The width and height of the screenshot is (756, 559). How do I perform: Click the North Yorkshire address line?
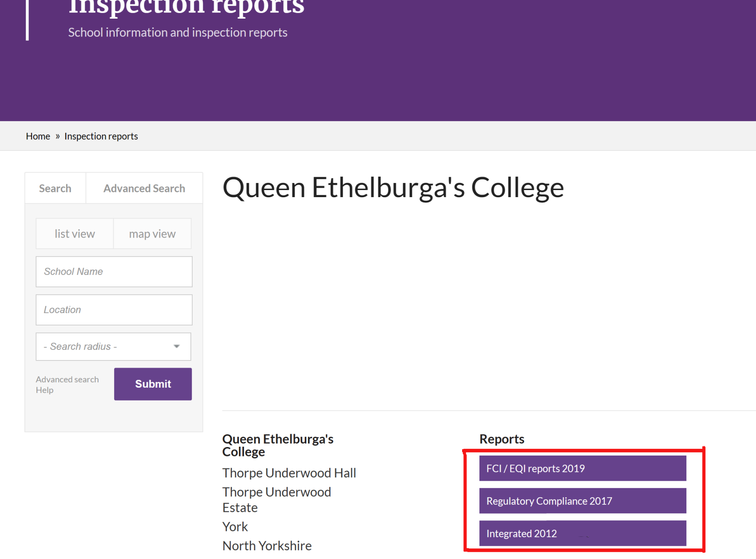(267, 546)
